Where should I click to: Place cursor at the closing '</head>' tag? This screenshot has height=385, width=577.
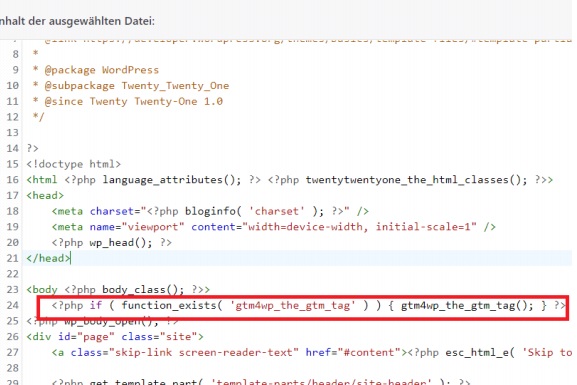point(48,258)
